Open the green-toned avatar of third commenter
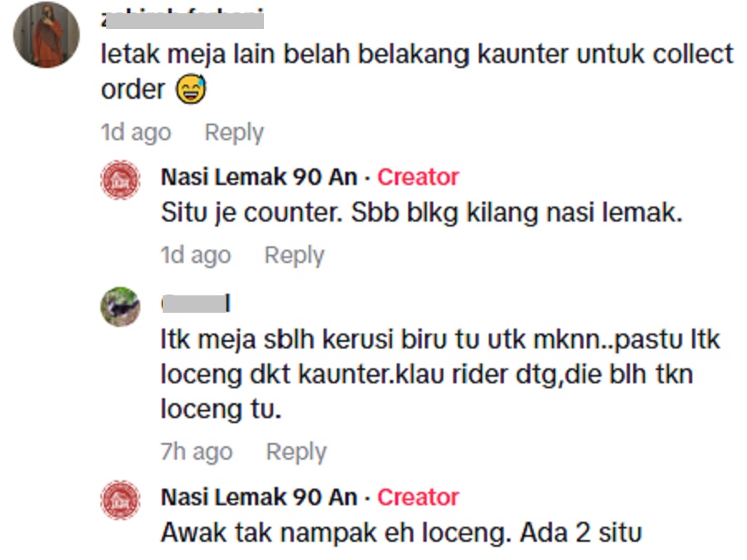 (120, 307)
